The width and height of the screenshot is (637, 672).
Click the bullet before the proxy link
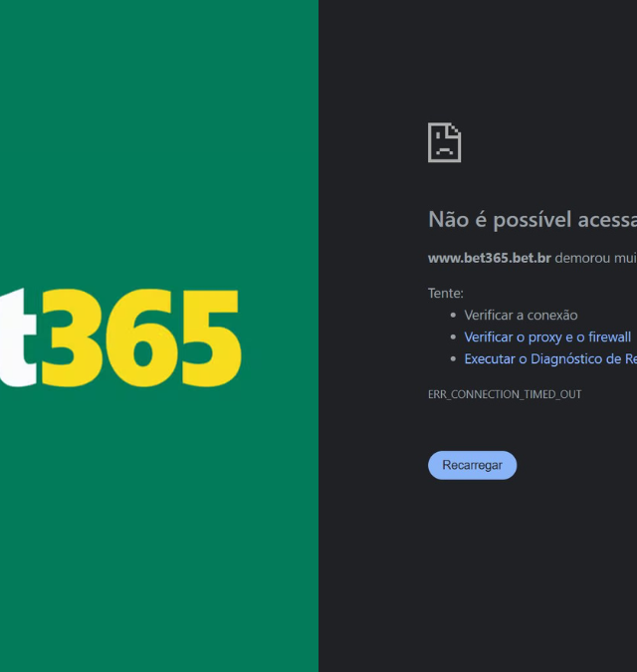453,337
